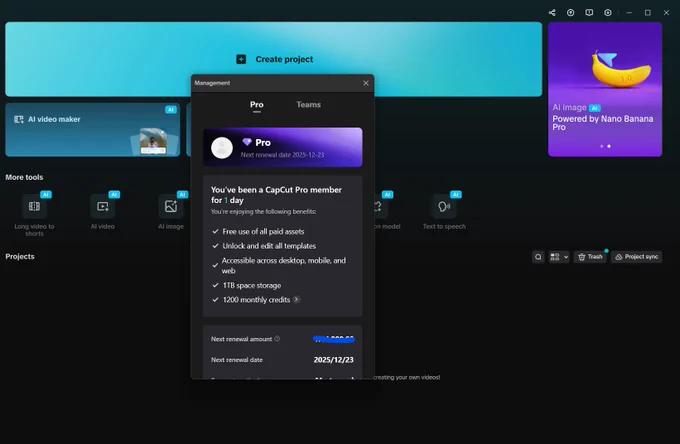Click the 'More tools' heading

click(x=24, y=177)
